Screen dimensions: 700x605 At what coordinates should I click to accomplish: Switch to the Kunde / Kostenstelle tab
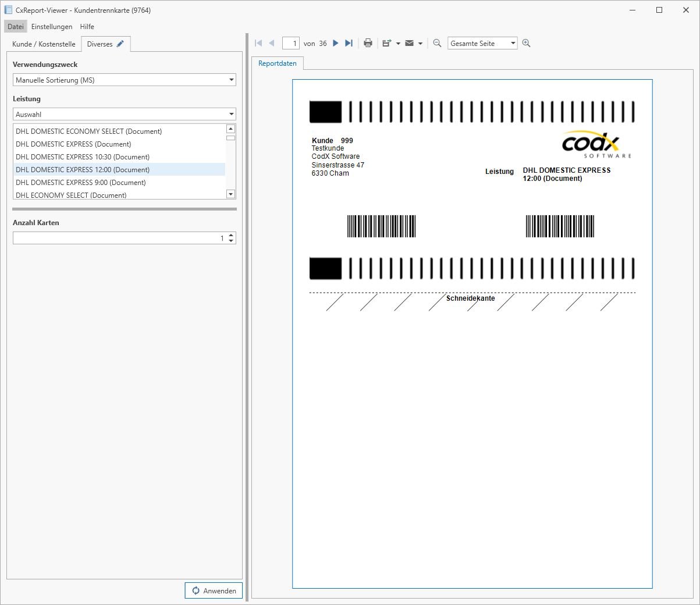[44, 44]
